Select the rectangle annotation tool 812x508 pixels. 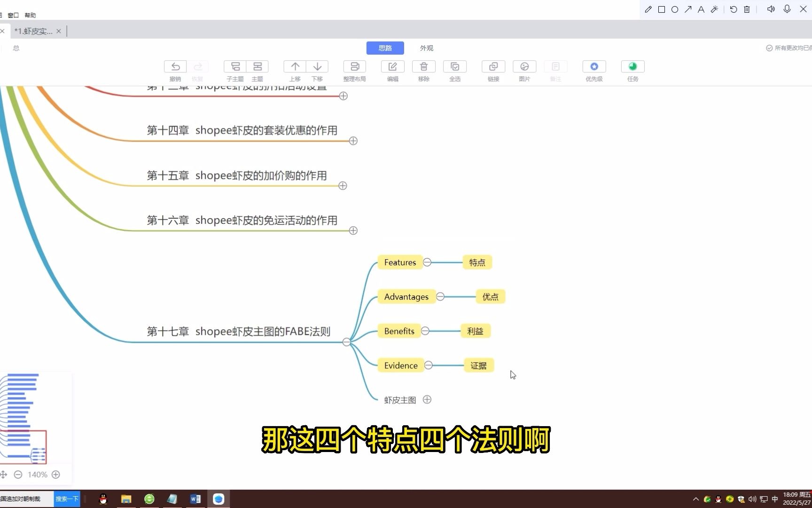662,9
